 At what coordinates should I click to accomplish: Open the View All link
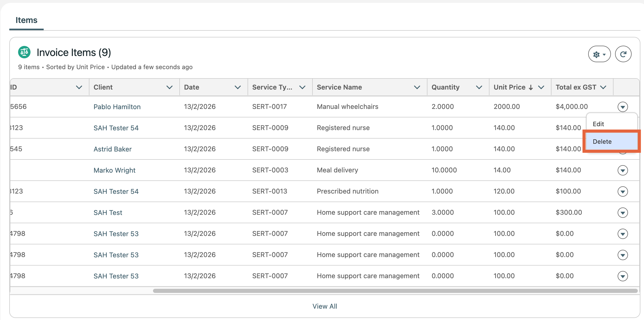325,306
